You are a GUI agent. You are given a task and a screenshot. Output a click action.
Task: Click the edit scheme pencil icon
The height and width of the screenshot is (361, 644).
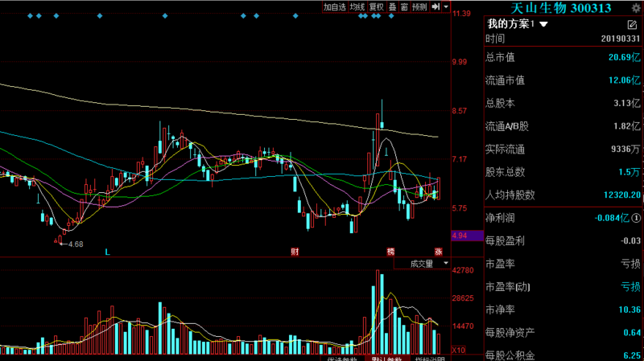pyautogui.click(x=632, y=25)
